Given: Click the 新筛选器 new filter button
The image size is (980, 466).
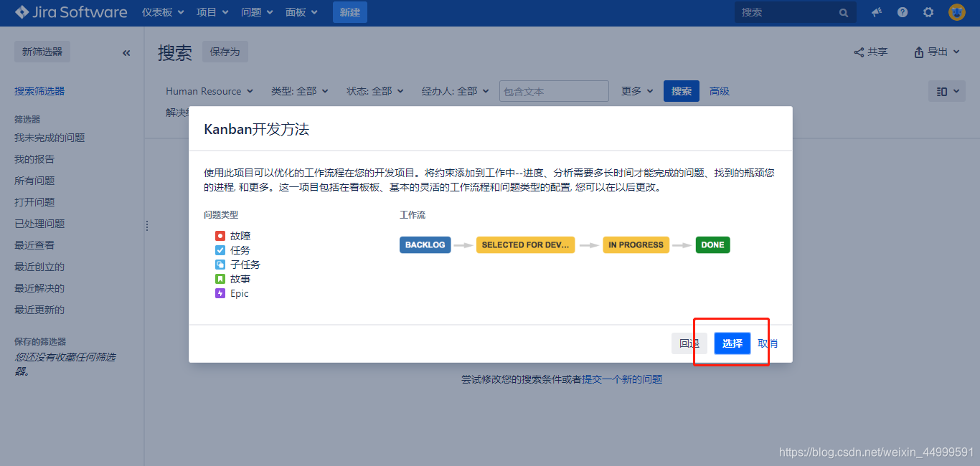Looking at the screenshot, I should tap(42, 52).
